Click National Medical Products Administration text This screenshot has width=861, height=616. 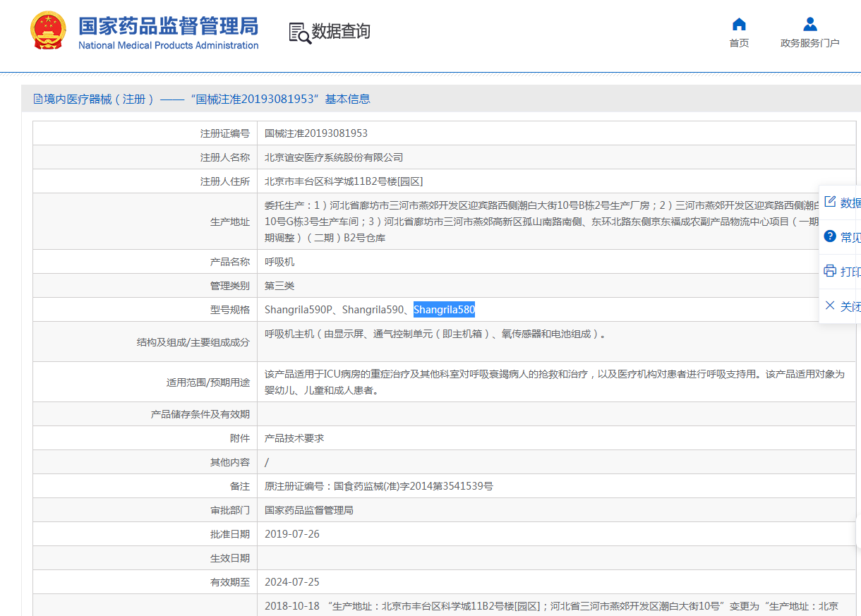pos(168,46)
